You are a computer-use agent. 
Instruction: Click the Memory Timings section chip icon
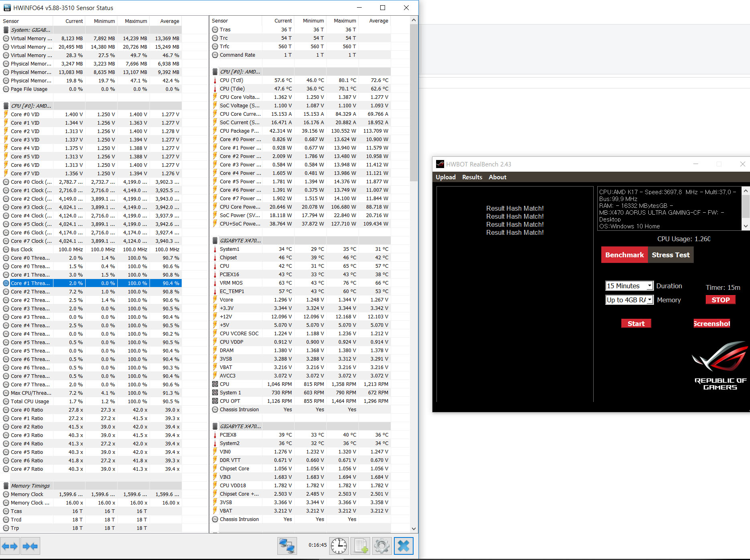[x=6, y=486]
